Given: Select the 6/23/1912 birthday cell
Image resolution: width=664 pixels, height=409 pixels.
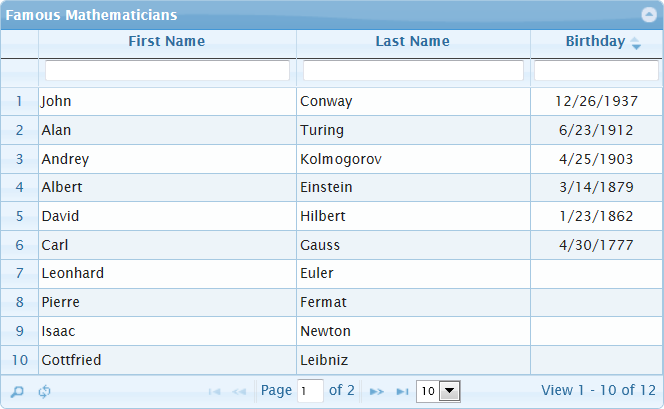Looking at the screenshot, I should 596,130.
